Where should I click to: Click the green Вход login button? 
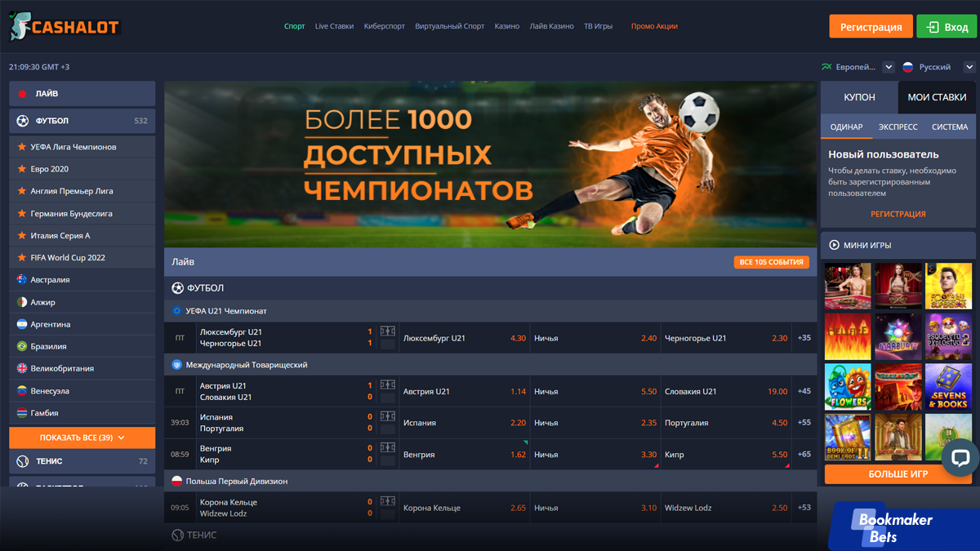point(947,27)
